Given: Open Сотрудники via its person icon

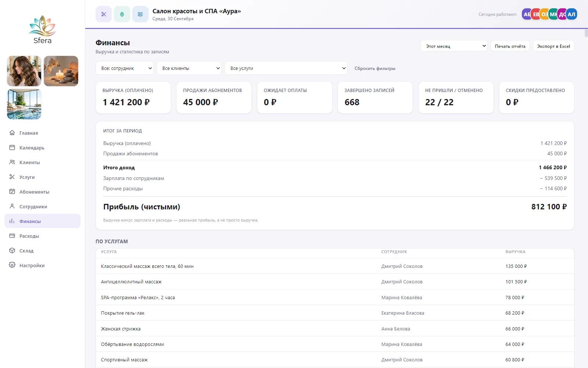Looking at the screenshot, I should coord(12,206).
